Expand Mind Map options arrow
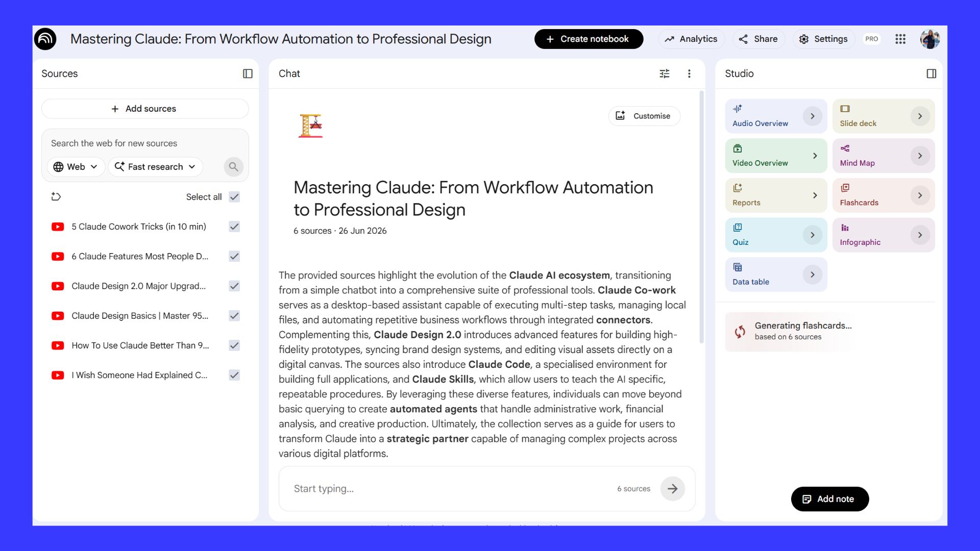The width and height of the screenshot is (980, 551). tap(920, 156)
